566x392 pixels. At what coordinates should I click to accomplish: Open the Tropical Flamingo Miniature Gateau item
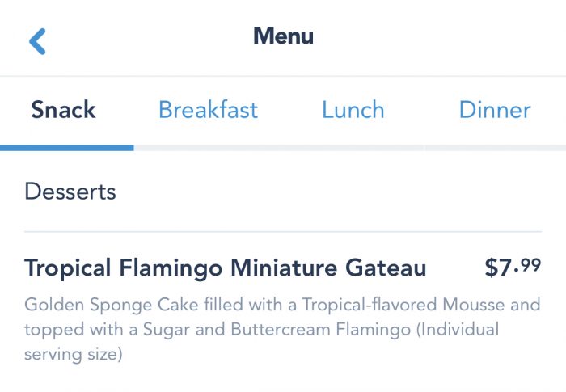[x=225, y=268]
